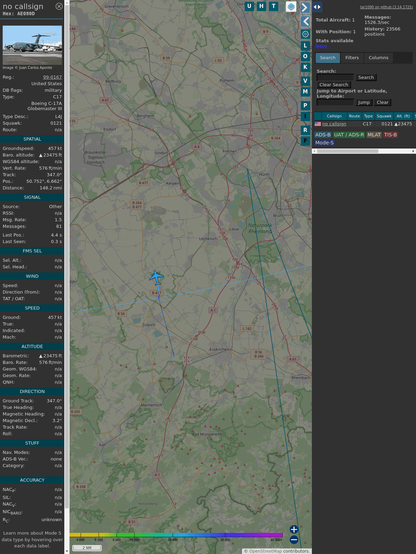Toggle the I map button
The width and height of the screenshot is (416, 554).
(x=305, y=116)
